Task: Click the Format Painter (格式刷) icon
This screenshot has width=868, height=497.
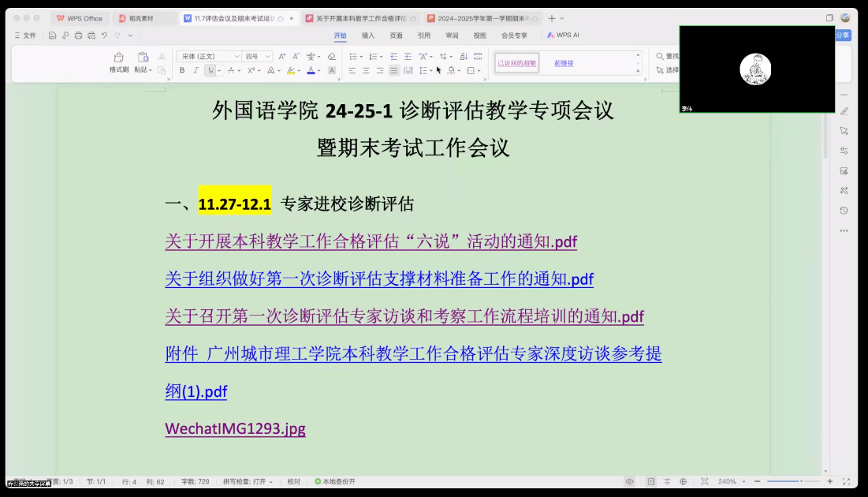Action: tap(118, 57)
